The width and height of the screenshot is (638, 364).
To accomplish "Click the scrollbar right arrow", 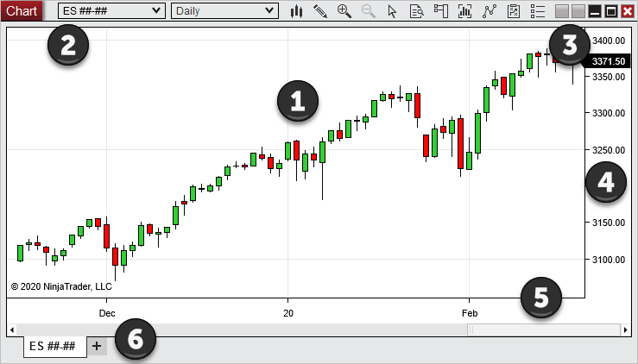I will tap(625, 329).
